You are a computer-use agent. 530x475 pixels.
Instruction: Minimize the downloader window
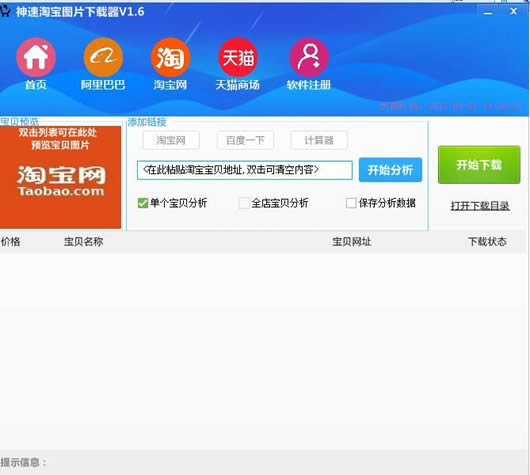pyautogui.click(x=488, y=13)
